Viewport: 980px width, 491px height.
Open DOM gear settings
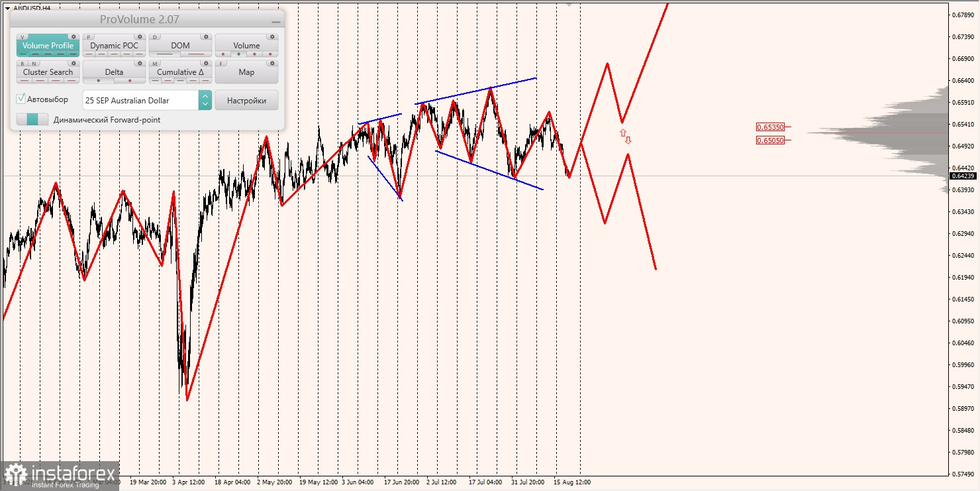point(206,36)
